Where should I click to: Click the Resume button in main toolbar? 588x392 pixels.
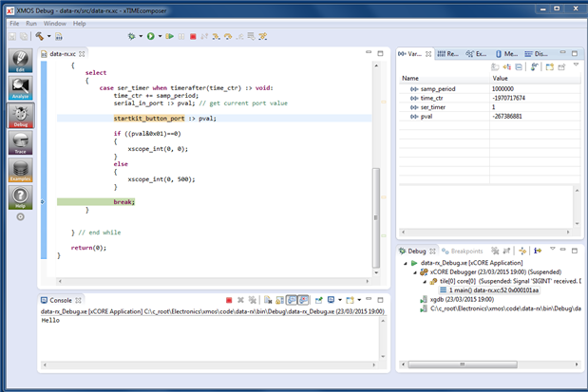point(170,37)
